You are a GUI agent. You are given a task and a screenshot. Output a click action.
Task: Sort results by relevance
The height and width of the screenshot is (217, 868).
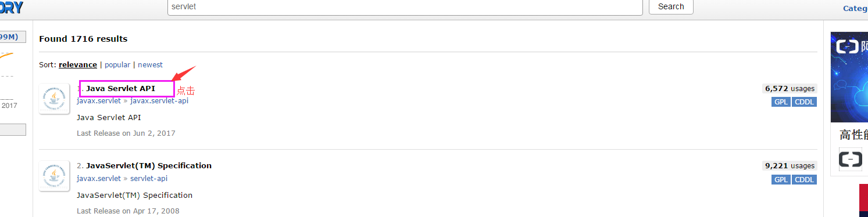click(x=78, y=65)
